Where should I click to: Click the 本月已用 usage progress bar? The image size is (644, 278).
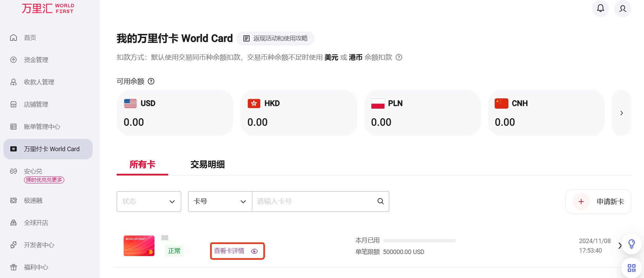(x=419, y=241)
